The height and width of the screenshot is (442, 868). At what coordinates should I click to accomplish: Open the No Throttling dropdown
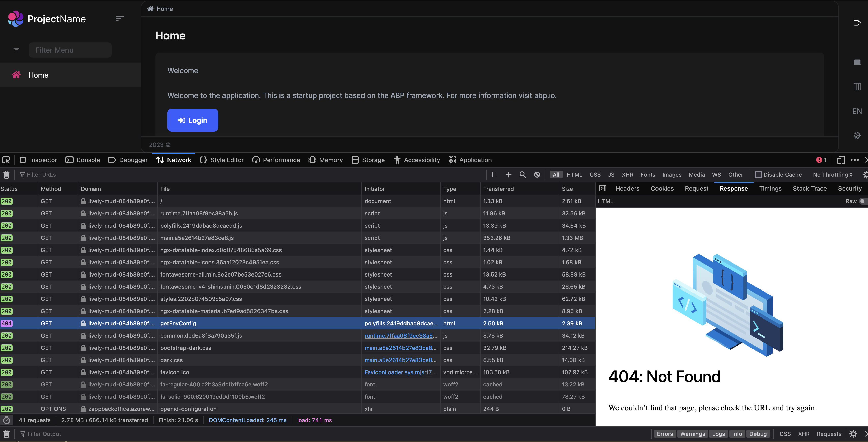(832, 175)
